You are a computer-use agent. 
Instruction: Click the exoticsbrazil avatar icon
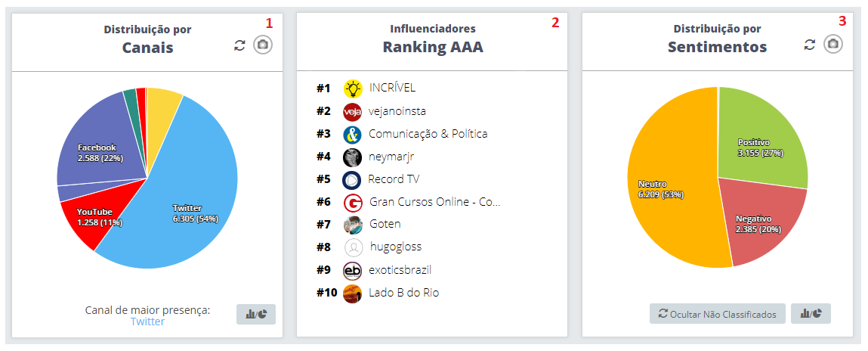click(353, 271)
